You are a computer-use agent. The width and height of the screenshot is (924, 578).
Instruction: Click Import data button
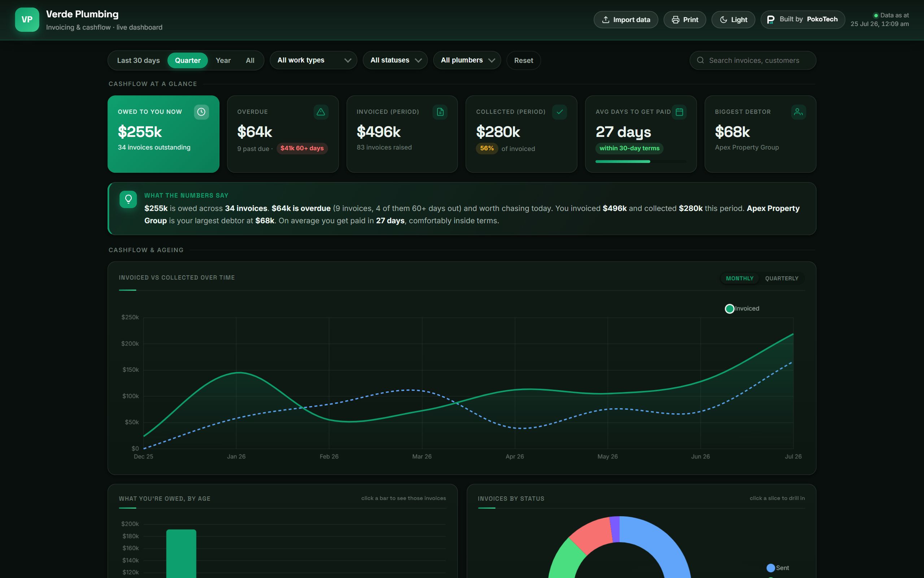point(626,20)
